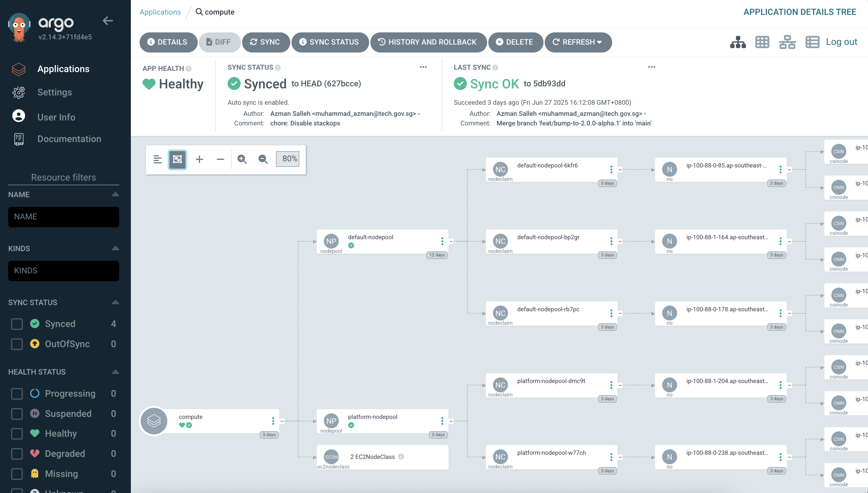The width and height of the screenshot is (868, 493).
Task: Zoom in on the application tree
Action: click(x=242, y=159)
